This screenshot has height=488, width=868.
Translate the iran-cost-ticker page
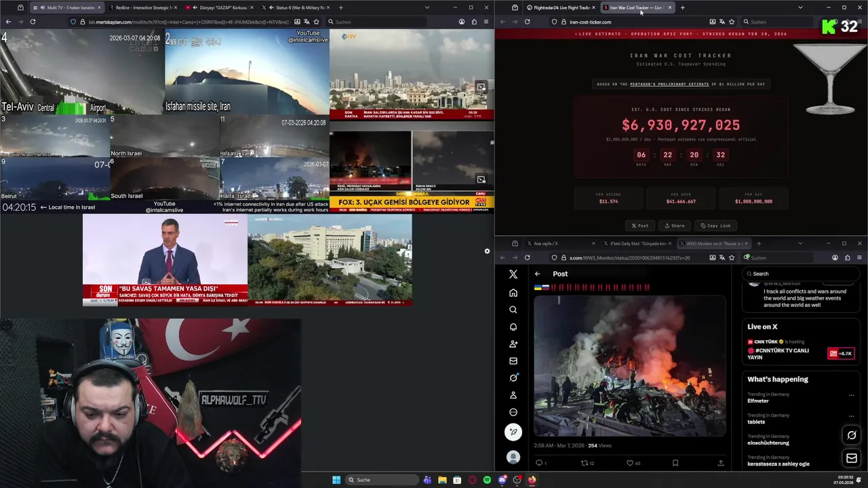point(722,22)
